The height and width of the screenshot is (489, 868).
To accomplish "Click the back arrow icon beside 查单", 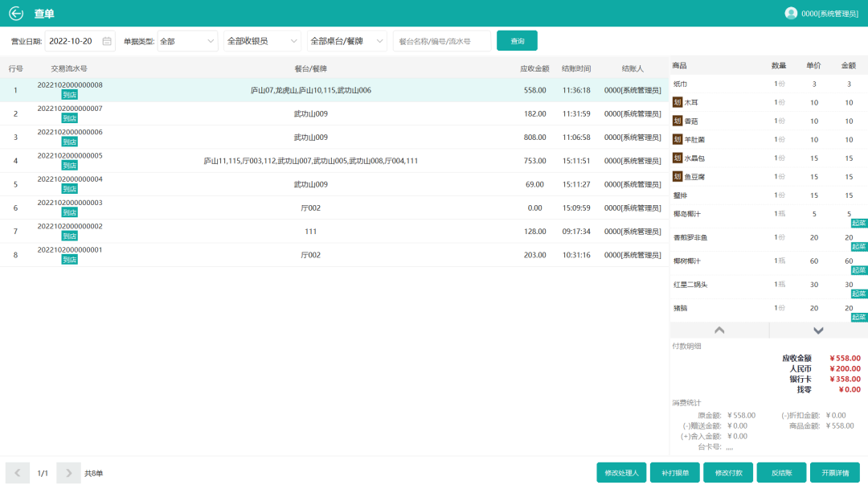I will 16,14.
